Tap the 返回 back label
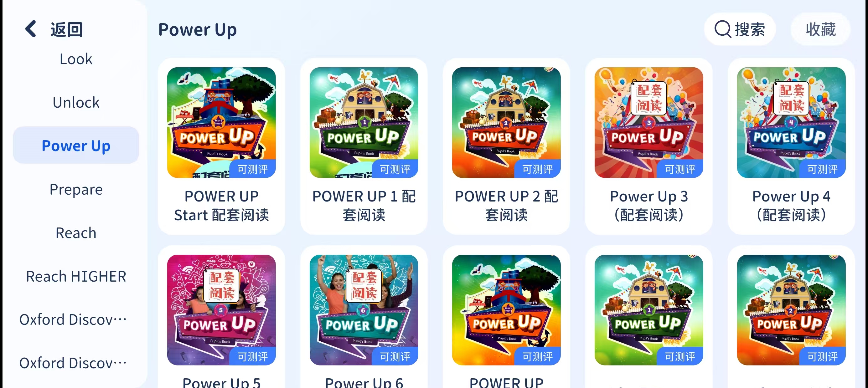 (x=66, y=29)
